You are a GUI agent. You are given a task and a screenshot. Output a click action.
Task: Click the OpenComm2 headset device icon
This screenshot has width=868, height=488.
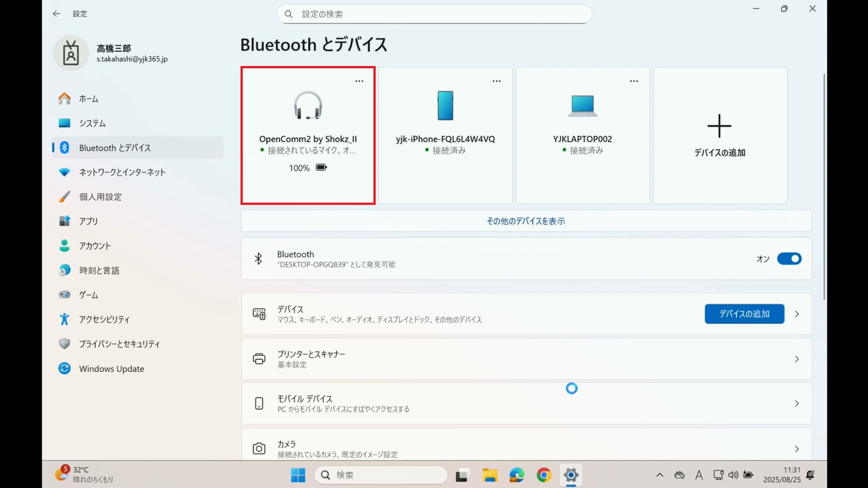[308, 105]
